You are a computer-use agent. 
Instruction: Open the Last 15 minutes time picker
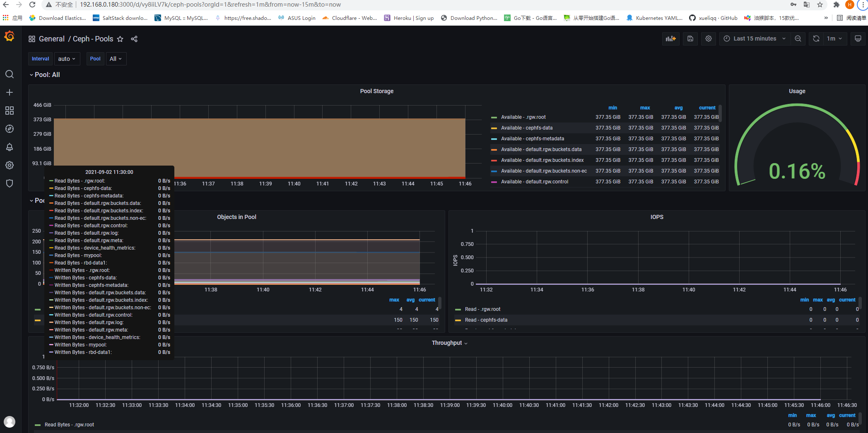pyautogui.click(x=754, y=38)
